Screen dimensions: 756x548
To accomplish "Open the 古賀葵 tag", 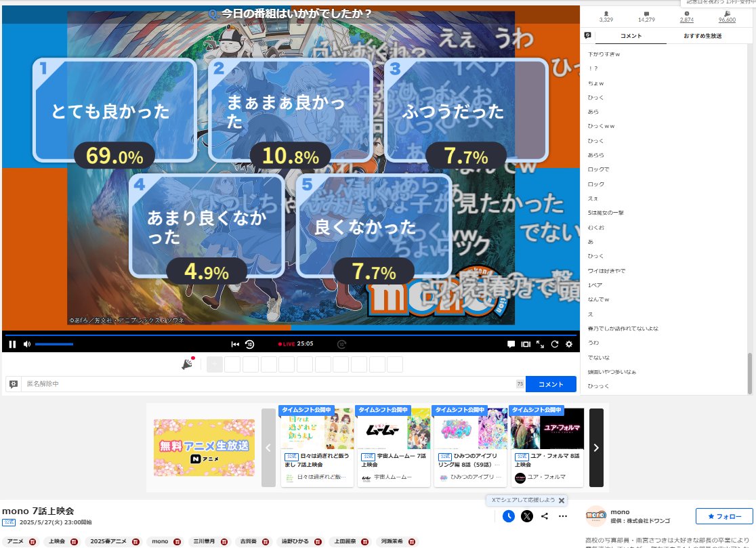I will 249,541.
